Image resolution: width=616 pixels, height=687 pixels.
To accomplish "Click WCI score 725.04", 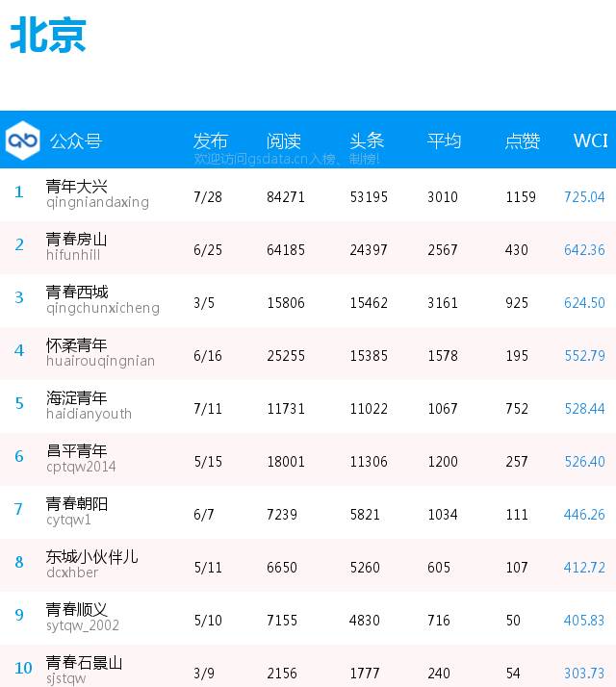I will click(584, 197).
